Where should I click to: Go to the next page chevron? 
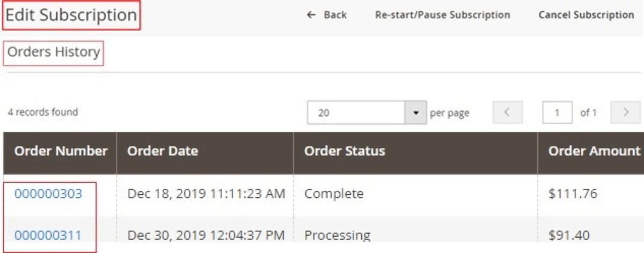pyautogui.click(x=626, y=113)
